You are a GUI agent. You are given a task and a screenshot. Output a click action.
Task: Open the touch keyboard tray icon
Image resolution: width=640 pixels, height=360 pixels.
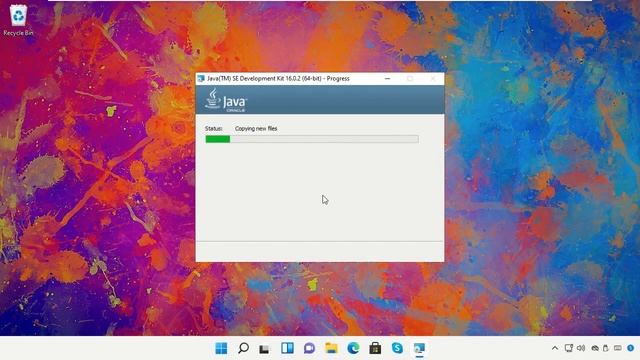tap(618, 348)
